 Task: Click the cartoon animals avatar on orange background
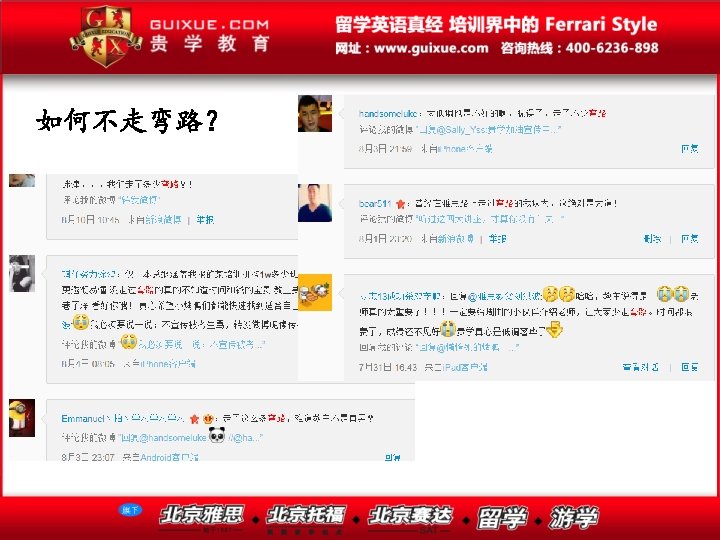click(315, 292)
